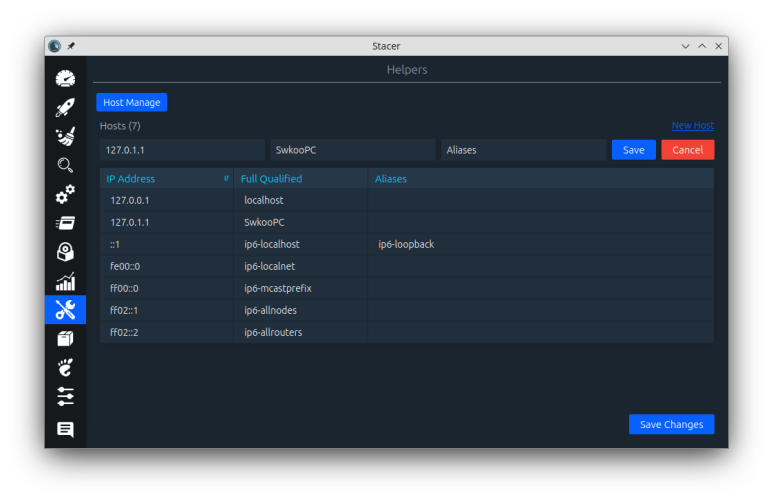Open Feedback message icon in sidebar
Screen dimensions: 773x501
(65, 429)
